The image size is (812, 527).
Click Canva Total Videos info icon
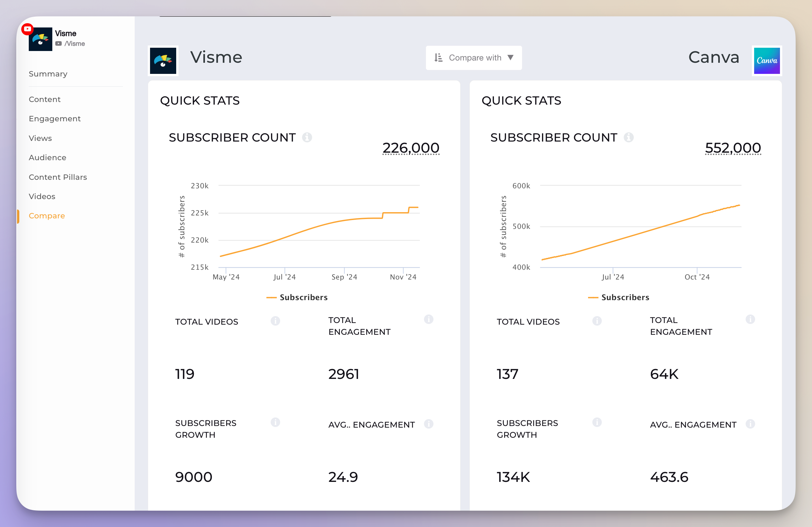click(597, 321)
